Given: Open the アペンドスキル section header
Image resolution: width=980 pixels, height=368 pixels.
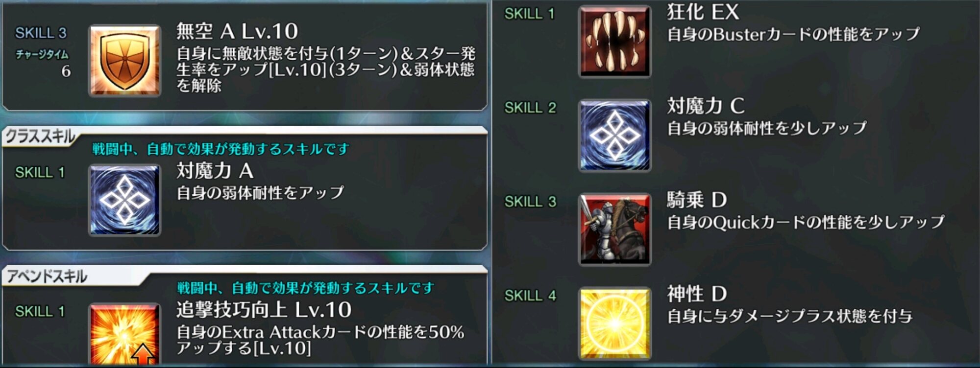Looking at the screenshot, I should [47, 276].
